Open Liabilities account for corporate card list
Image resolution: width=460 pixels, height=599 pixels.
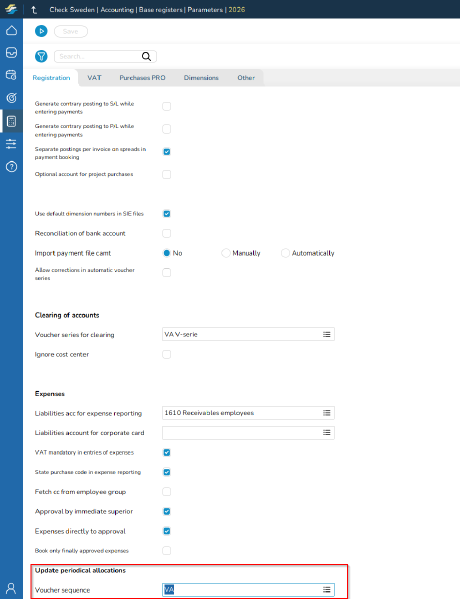coord(327,433)
